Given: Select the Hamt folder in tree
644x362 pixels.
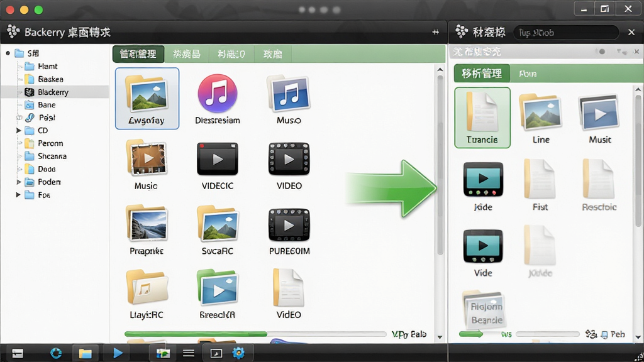Looking at the screenshot, I should (41, 66).
